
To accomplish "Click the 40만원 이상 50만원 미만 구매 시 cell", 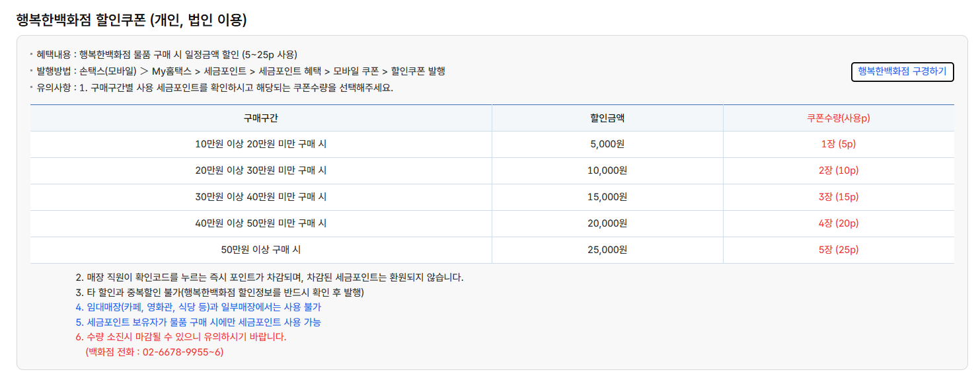I will (261, 223).
